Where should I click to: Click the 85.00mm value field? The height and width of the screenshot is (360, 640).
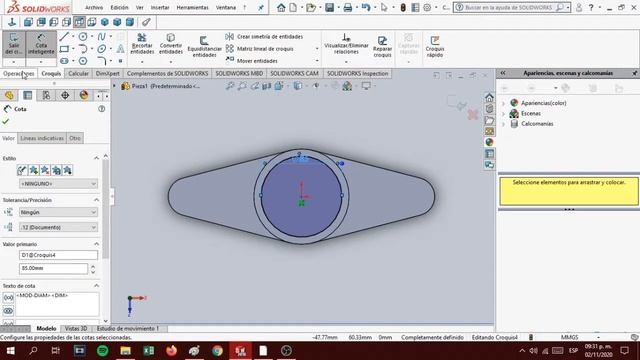53,269
